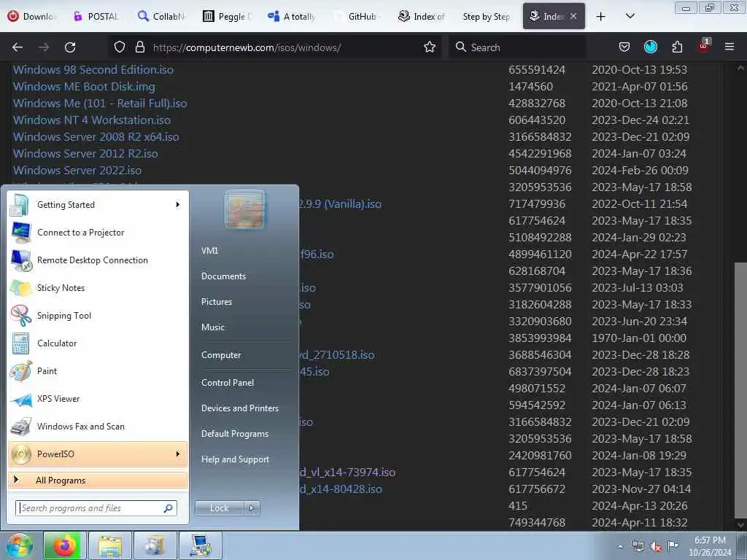Click the blue circular account icon

click(x=650, y=47)
